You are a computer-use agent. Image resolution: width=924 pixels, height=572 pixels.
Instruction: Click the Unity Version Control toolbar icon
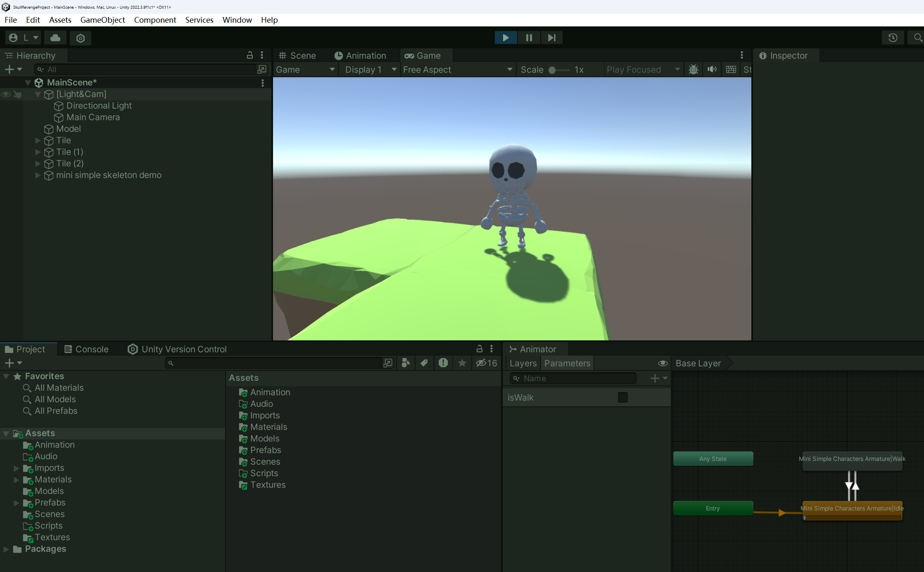click(x=81, y=38)
